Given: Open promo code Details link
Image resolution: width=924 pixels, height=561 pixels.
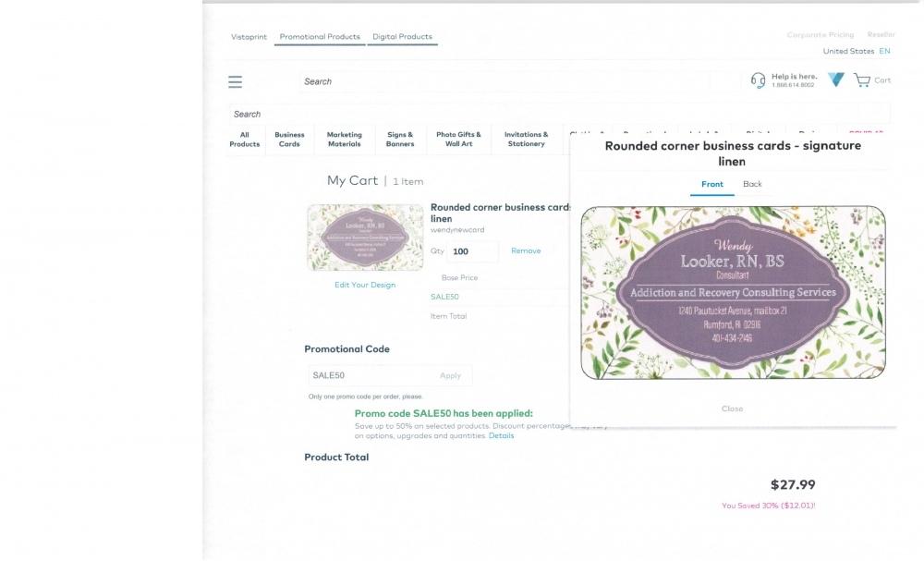Looking at the screenshot, I should [502, 436].
